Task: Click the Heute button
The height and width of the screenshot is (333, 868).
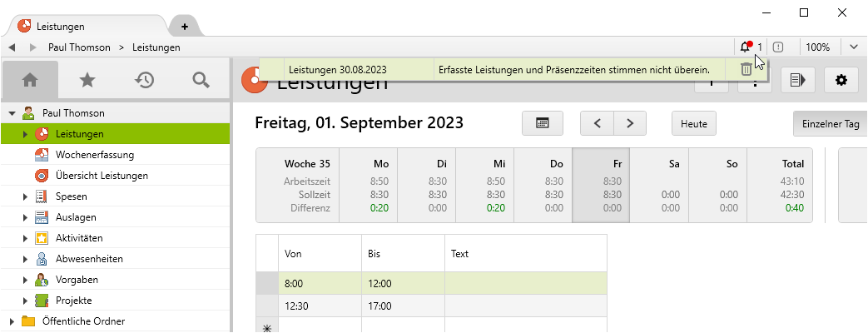Action: (693, 123)
